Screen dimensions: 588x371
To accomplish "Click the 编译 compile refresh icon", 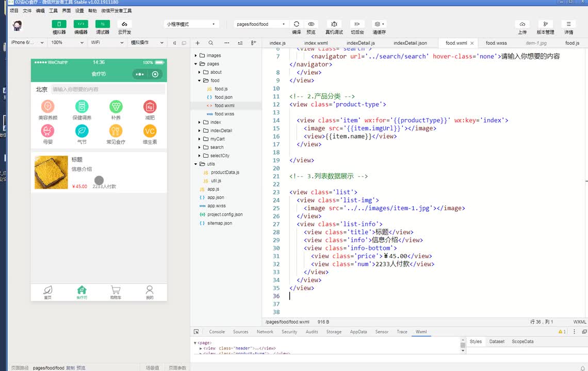I will (296, 24).
